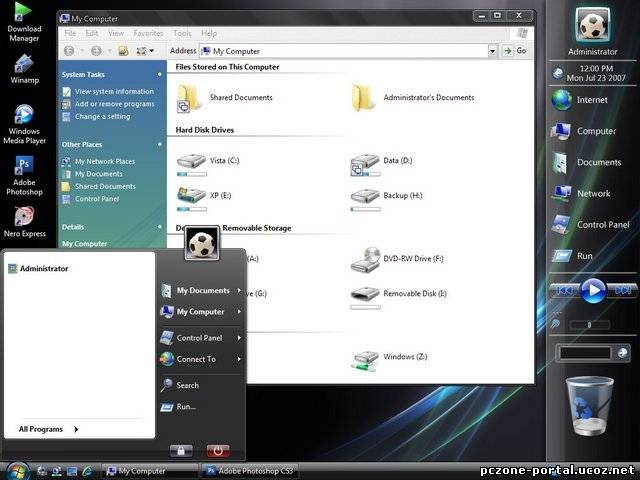Open Windows Media Player desktop icon

click(x=24, y=124)
